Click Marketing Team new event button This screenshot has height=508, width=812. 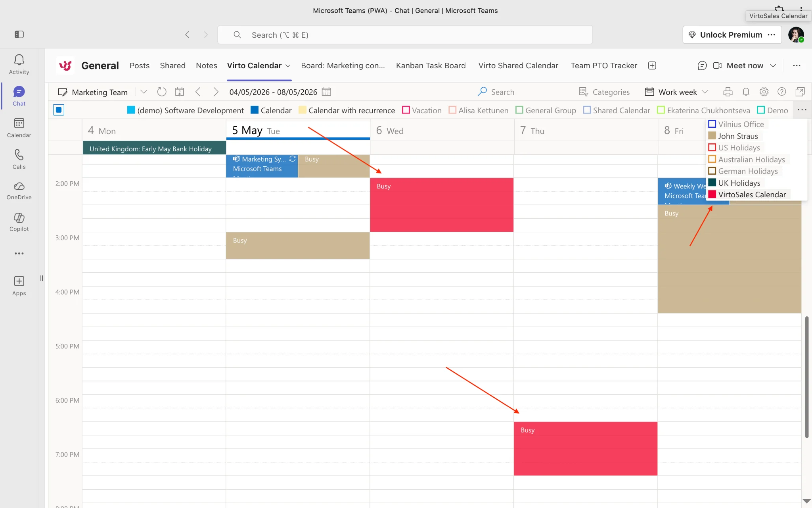pos(93,92)
